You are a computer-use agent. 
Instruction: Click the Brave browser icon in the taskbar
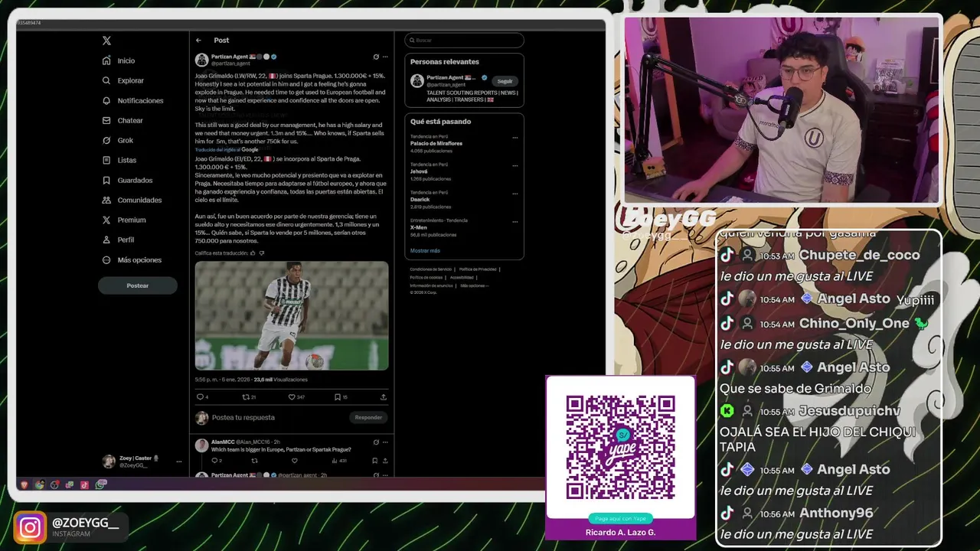[x=24, y=484]
